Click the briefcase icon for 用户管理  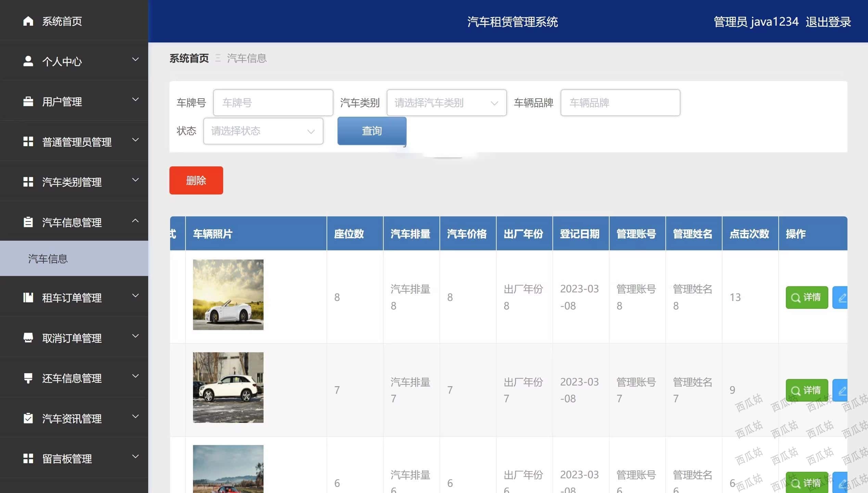tap(28, 101)
